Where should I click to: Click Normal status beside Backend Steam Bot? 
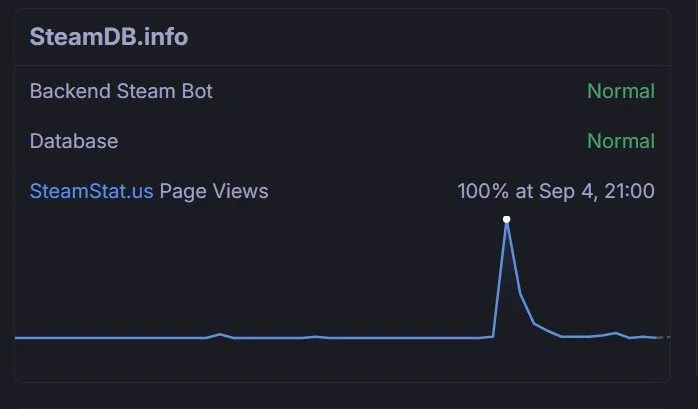620,91
